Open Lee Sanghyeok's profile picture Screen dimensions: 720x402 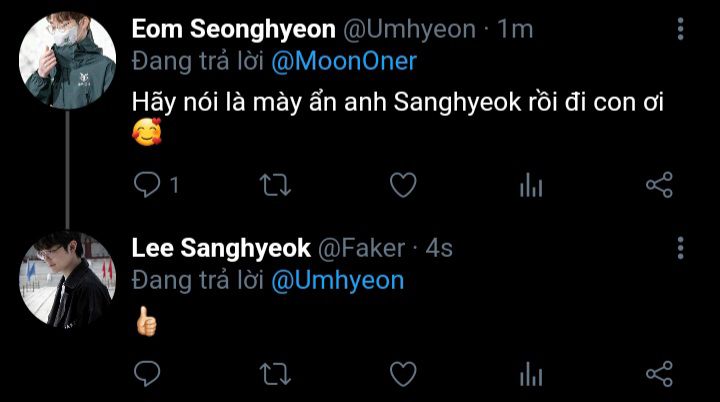coord(67,280)
